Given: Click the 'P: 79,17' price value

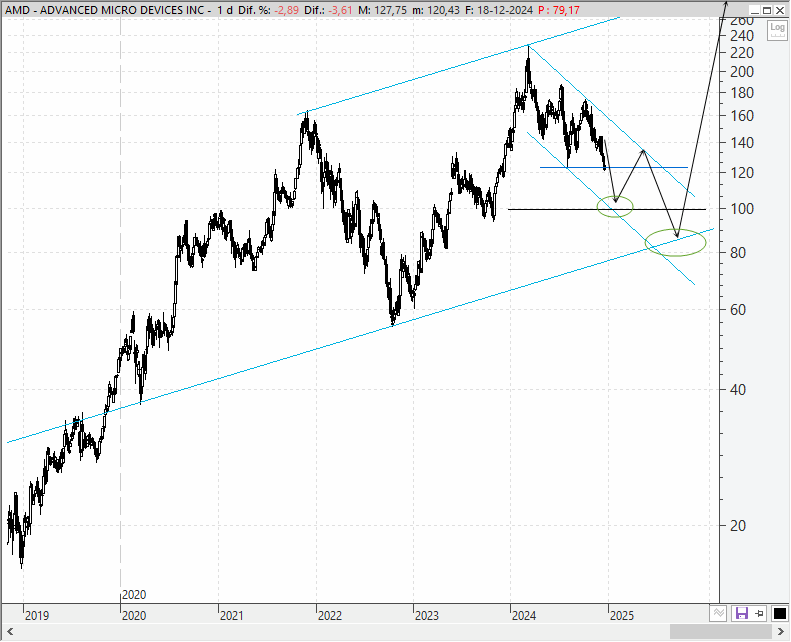Looking at the screenshot, I should coord(559,10).
